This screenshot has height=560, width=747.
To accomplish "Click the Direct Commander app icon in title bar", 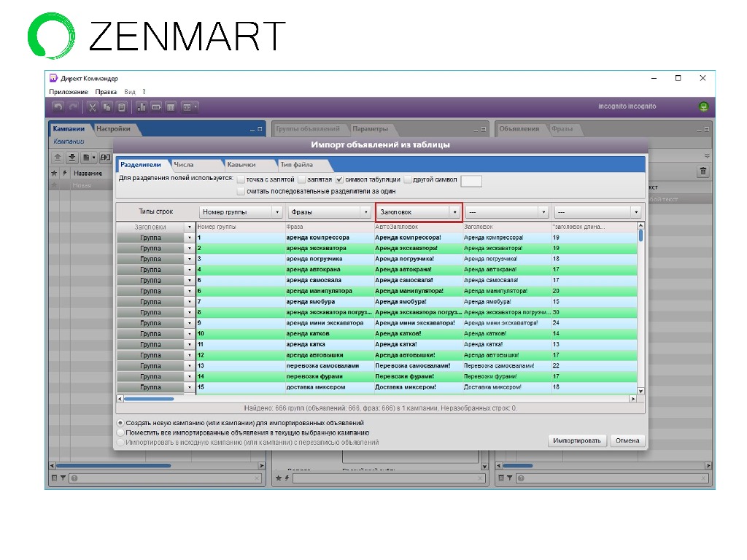I will [x=53, y=78].
